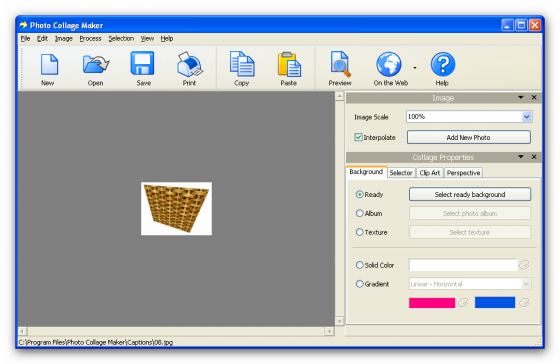Close the Image panel

[x=534, y=97]
